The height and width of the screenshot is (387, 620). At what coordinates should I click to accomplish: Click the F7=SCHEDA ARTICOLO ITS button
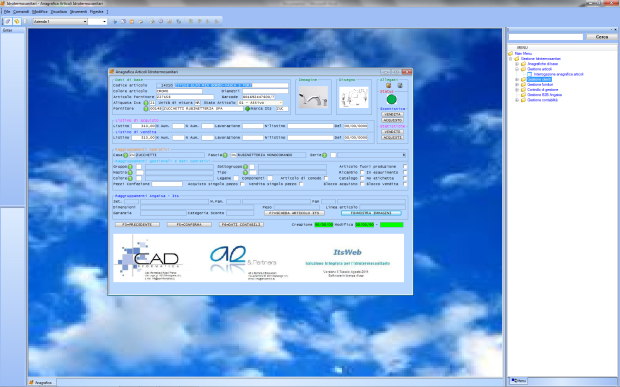click(x=294, y=213)
